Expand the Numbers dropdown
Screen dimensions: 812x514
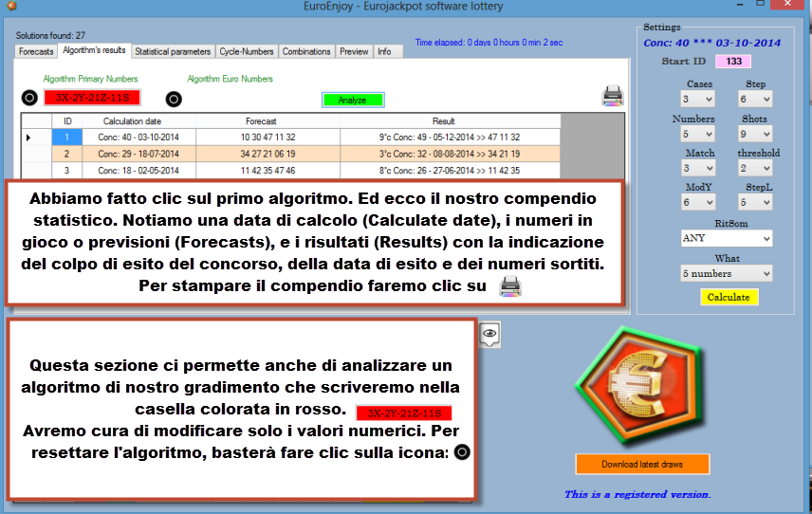pyautogui.click(x=698, y=134)
